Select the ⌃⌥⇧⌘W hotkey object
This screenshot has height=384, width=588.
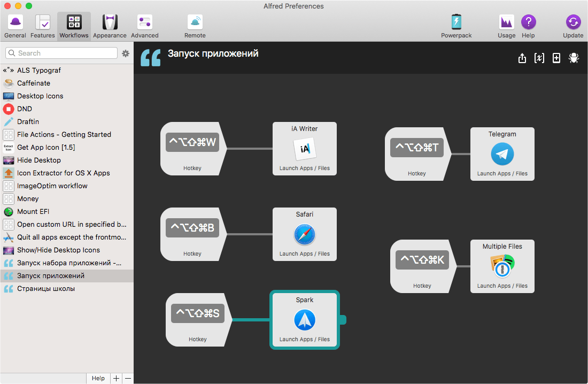point(193,149)
